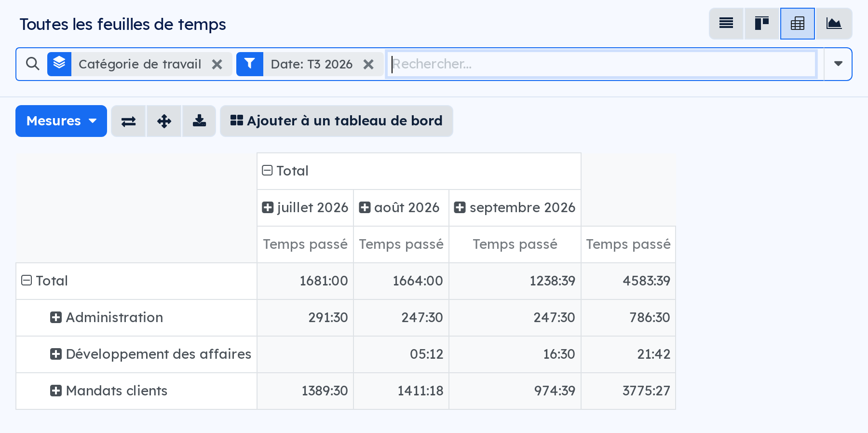
Task: Click the grand total cell 4583:39
Action: tap(628, 281)
